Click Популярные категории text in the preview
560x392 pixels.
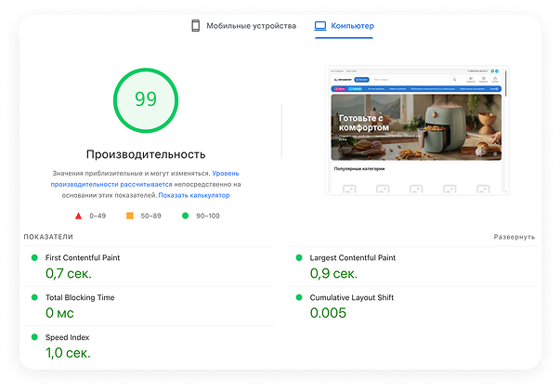pyautogui.click(x=359, y=169)
